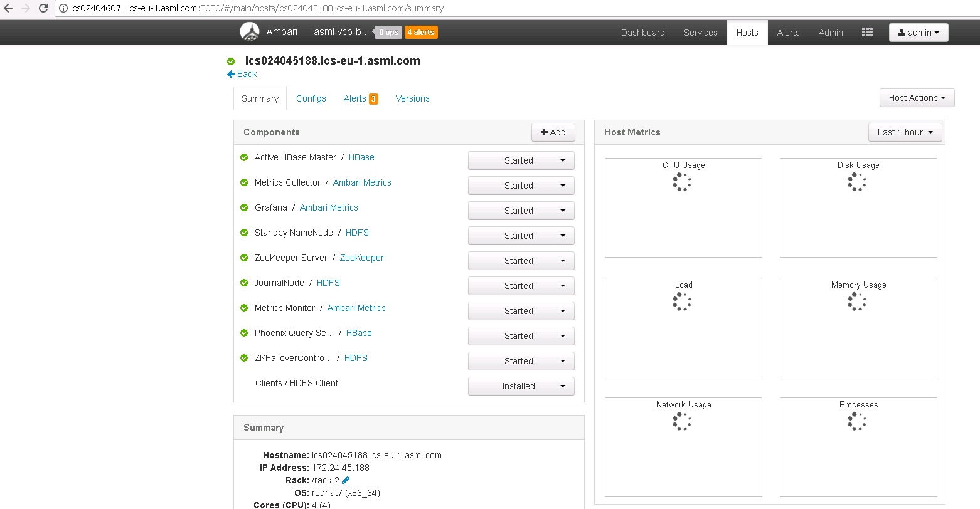Click the 4 alerts orange badge
Image resolution: width=980 pixels, height=509 pixels.
click(421, 33)
